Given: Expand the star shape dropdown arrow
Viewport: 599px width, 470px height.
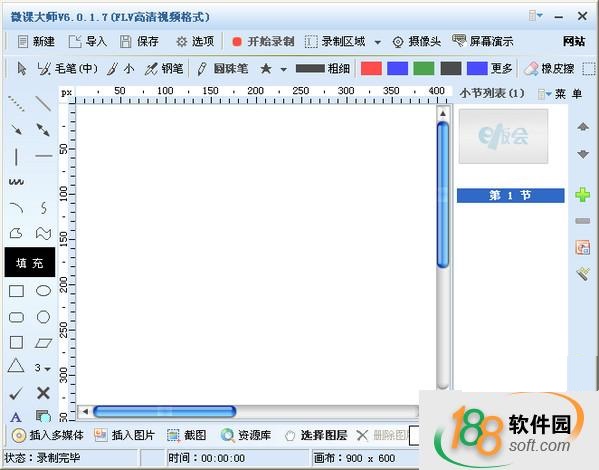Looking at the screenshot, I should 283,70.
